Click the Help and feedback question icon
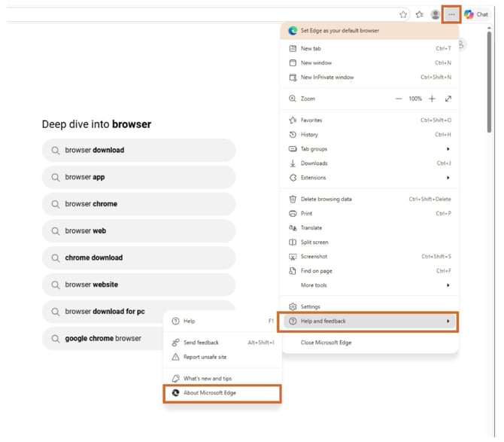 293,321
